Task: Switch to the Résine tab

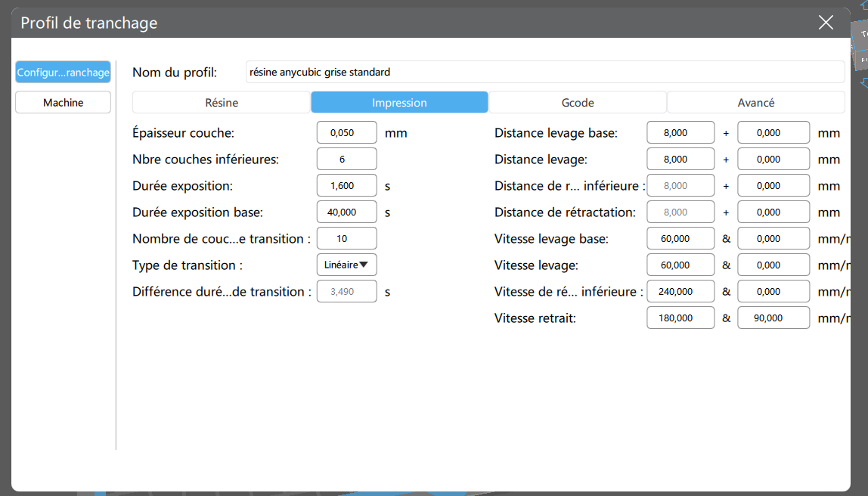Action: (x=222, y=102)
